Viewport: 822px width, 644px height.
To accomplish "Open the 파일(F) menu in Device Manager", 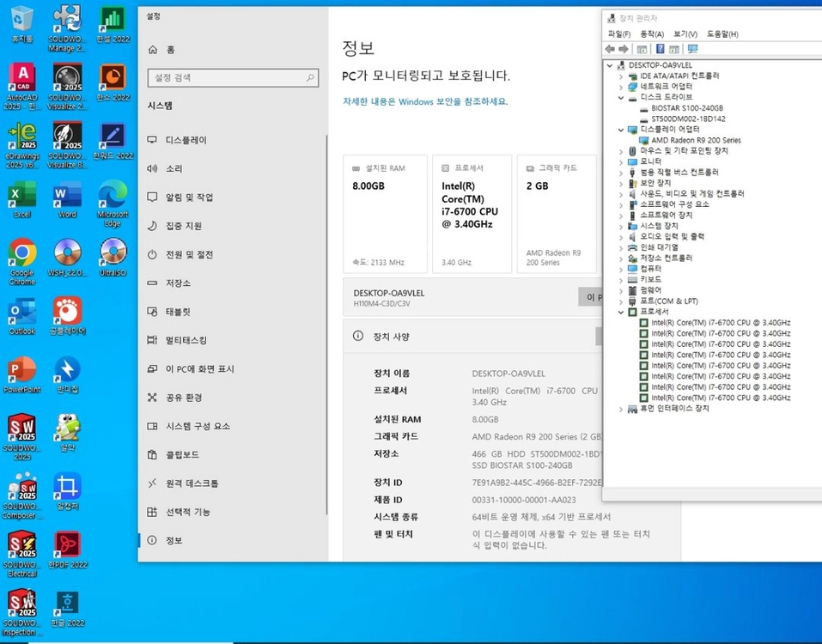I will point(619,34).
